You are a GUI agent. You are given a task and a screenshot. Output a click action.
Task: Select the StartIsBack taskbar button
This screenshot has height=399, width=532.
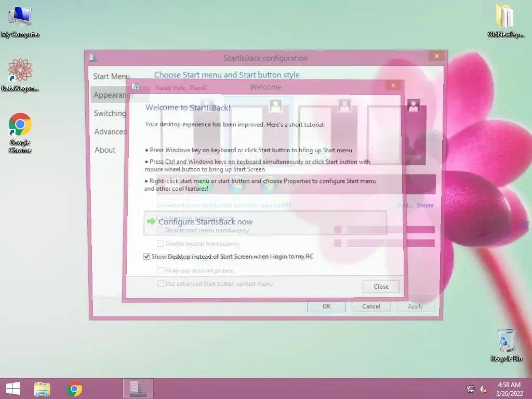[138, 389]
